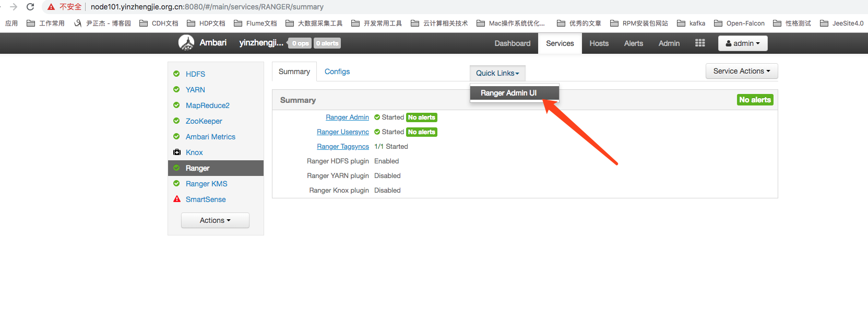Open the CDH文档 bookmark folder
This screenshot has width=868, height=331.
(x=159, y=23)
